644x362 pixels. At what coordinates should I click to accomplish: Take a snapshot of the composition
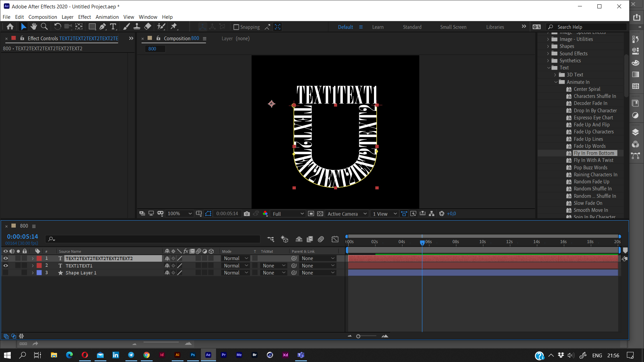(x=247, y=214)
